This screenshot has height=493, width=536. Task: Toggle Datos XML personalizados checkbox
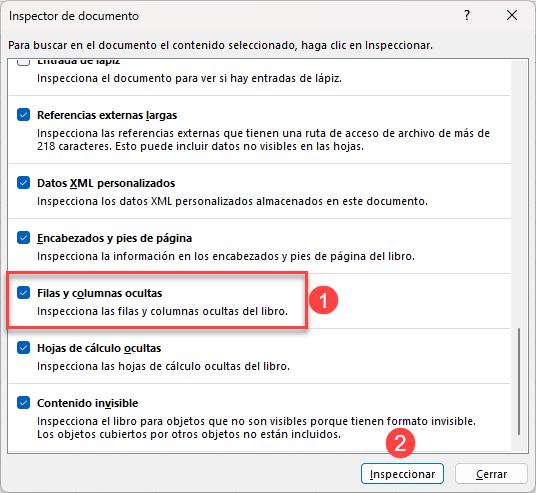coord(23,183)
